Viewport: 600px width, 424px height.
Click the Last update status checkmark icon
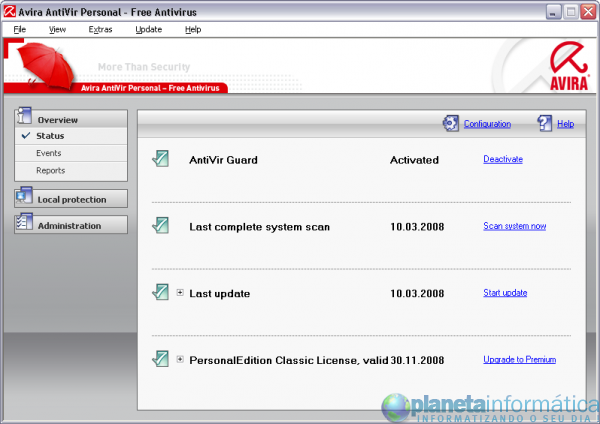(x=160, y=292)
